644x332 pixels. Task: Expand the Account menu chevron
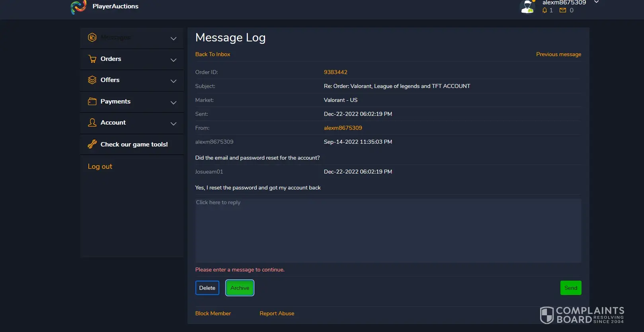tap(174, 124)
